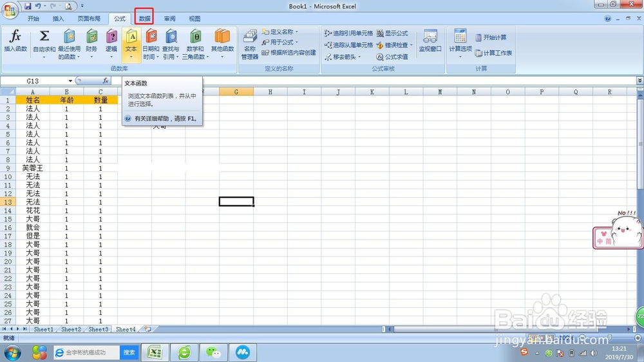Switch to the Home tab (开始)
This screenshot has height=362, width=644.
33,19
